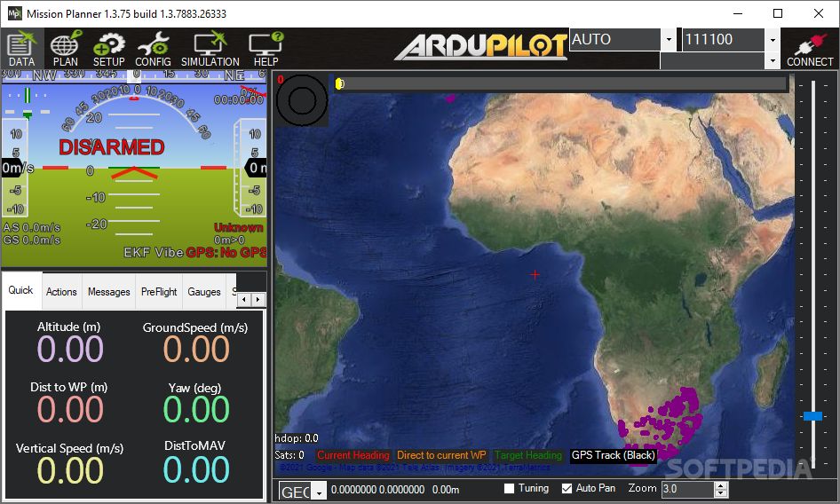The width and height of the screenshot is (840, 504).
Task: Click the red crosshair on the map
Action: 535,274
